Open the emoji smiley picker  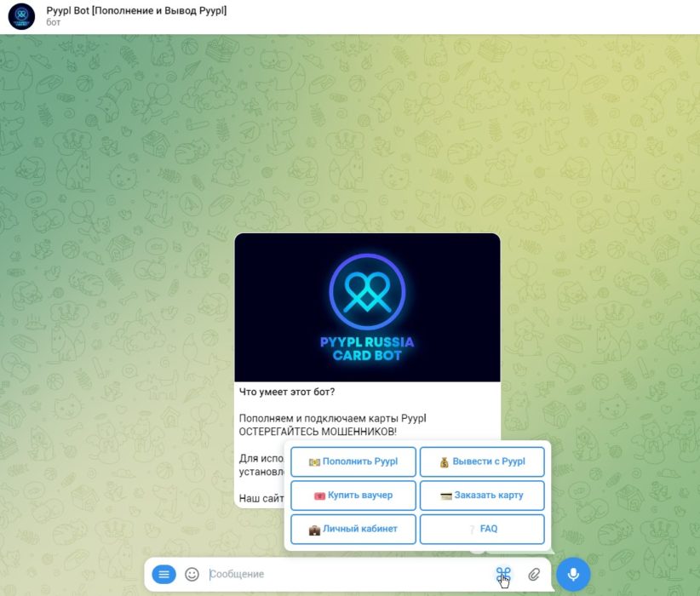[192, 575]
